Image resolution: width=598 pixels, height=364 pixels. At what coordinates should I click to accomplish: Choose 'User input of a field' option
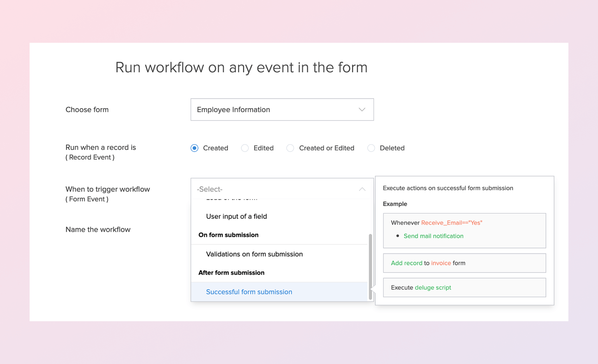236,217
